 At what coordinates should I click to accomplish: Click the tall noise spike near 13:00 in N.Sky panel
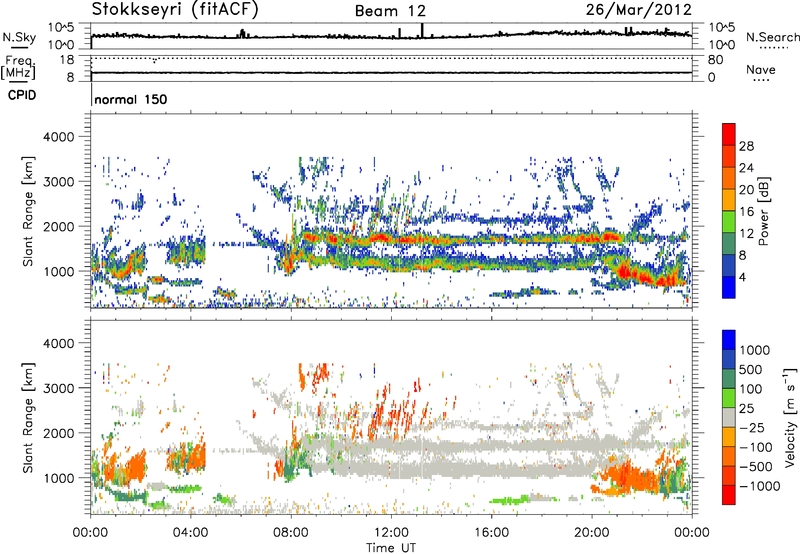(x=422, y=30)
